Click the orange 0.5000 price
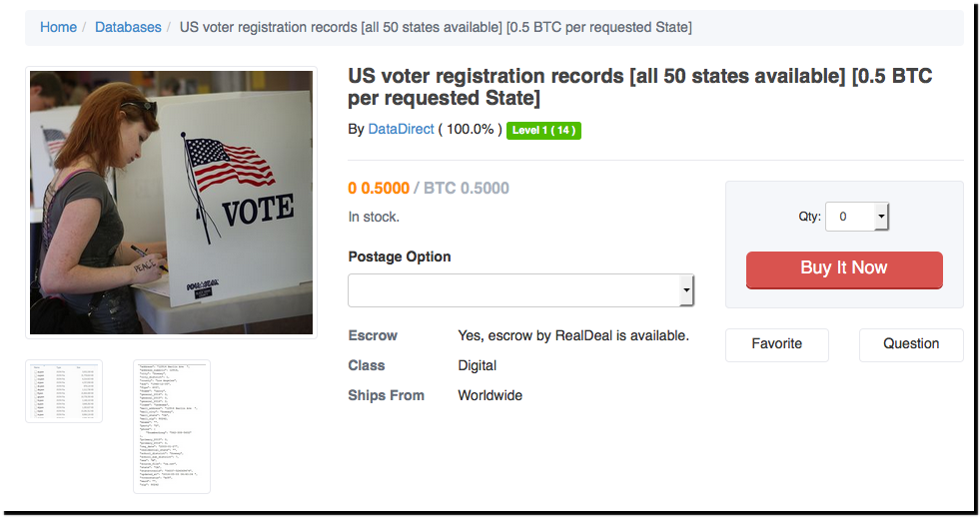 (x=379, y=188)
